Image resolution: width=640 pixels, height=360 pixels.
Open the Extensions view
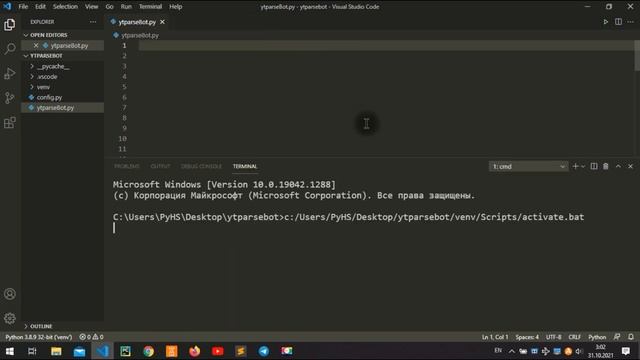pyautogui.click(x=9, y=122)
